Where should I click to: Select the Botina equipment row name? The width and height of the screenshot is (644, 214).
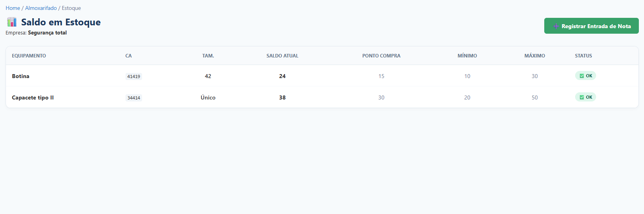click(x=21, y=76)
